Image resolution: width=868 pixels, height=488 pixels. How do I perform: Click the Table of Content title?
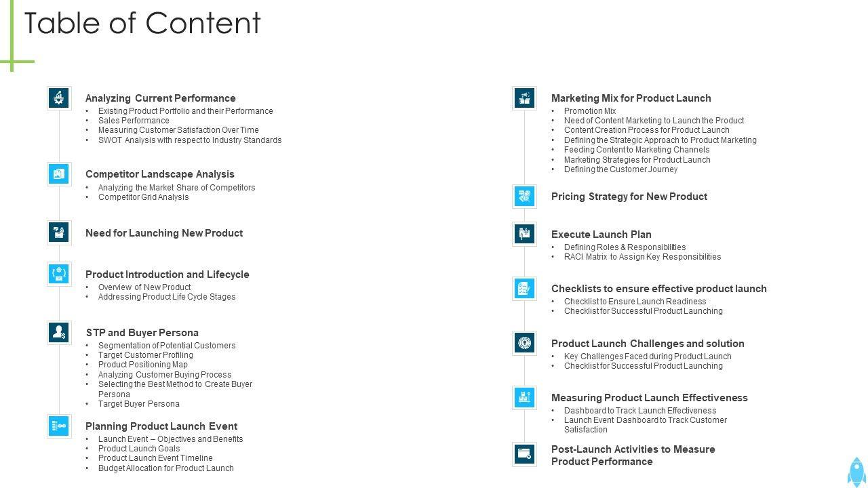tap(142, 23)
